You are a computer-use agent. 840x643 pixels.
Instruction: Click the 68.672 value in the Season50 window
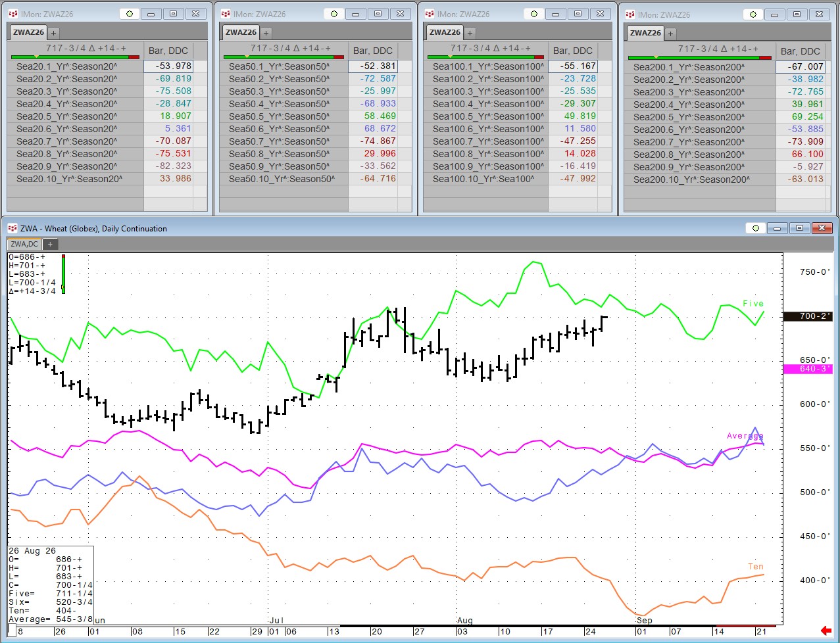(x=380, y=129)
